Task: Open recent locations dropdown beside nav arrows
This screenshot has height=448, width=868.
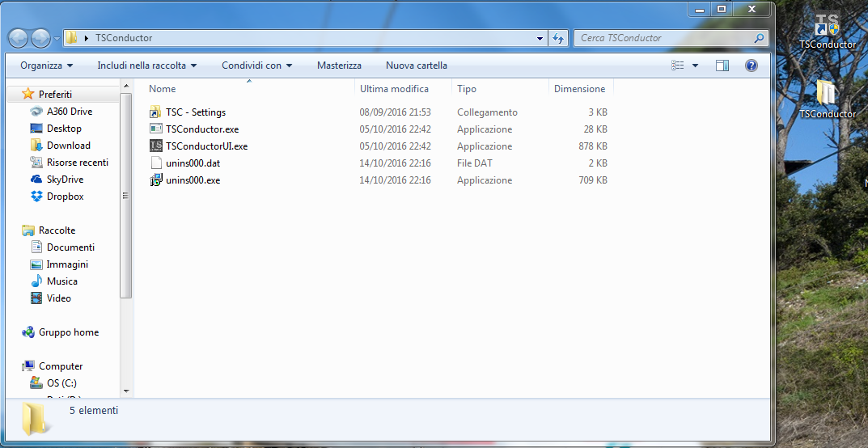Action: click(57, 39)
